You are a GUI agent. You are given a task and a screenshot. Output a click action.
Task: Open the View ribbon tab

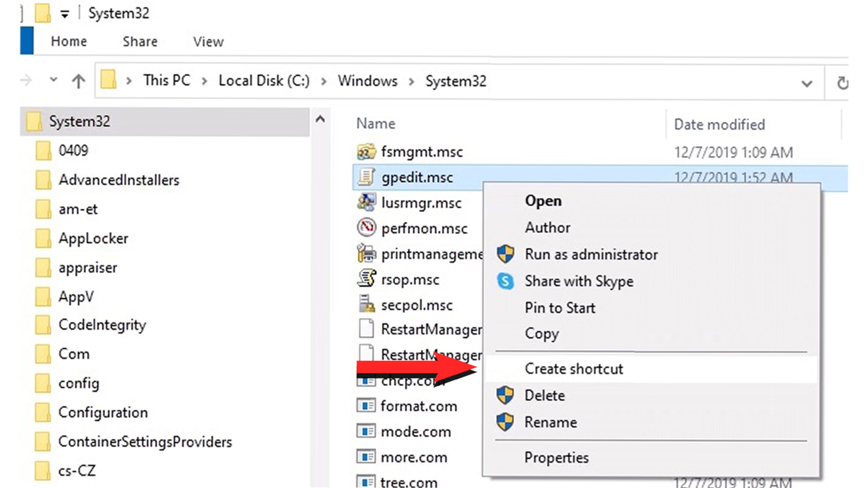(208, 42)
